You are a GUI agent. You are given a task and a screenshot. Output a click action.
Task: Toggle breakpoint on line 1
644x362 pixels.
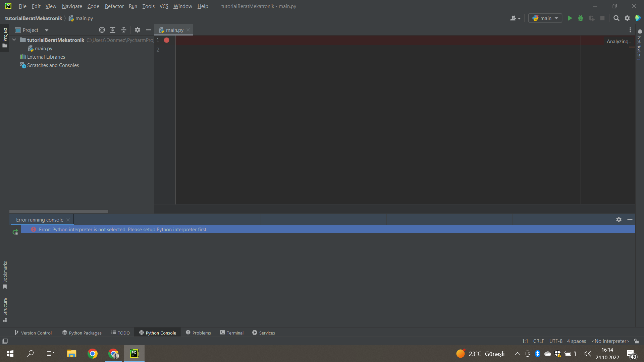[x=167, y=40]
